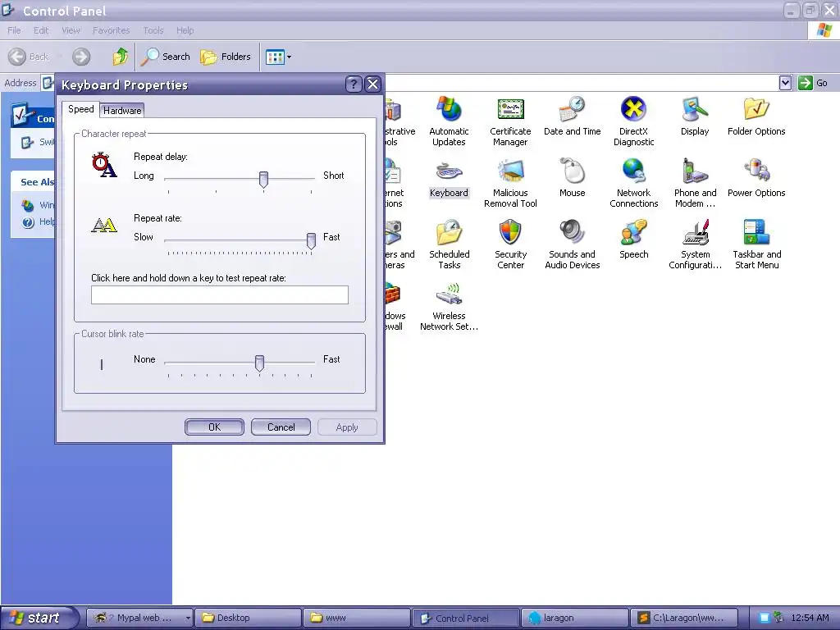The width and height of the screenshot is (840, 630).
Task: Switch to Desktop taskbar window
Action: pos(248,618)
